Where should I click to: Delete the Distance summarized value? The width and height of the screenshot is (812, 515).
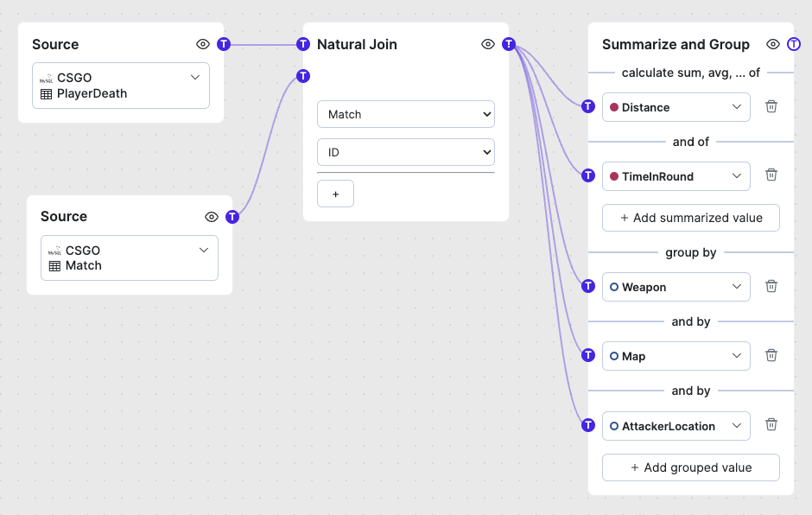(x=771, y=106)
